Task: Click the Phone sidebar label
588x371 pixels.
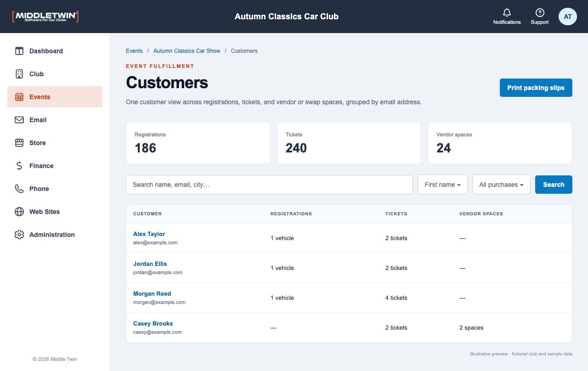Action: (39, 189)
